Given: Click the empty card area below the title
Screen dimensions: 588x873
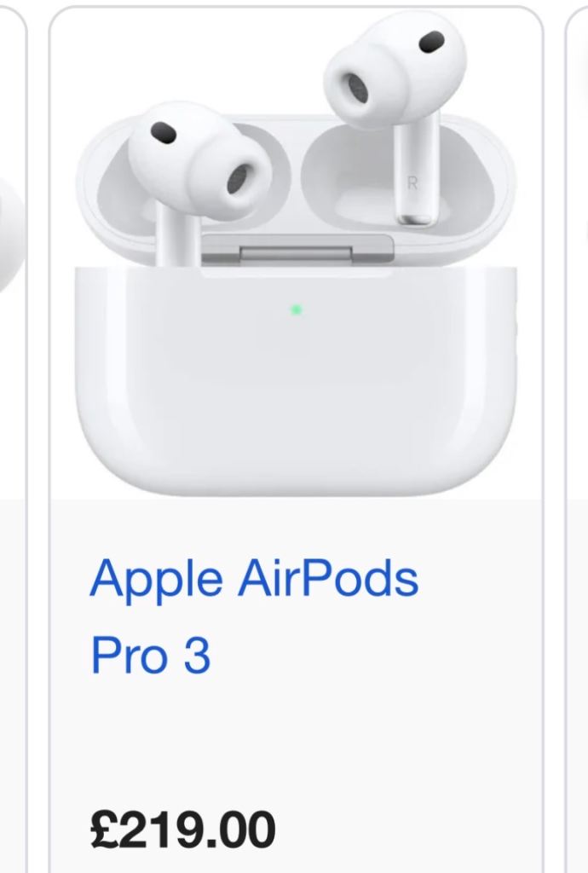Looking at the screenshot, I should click(x=296, y=741).
